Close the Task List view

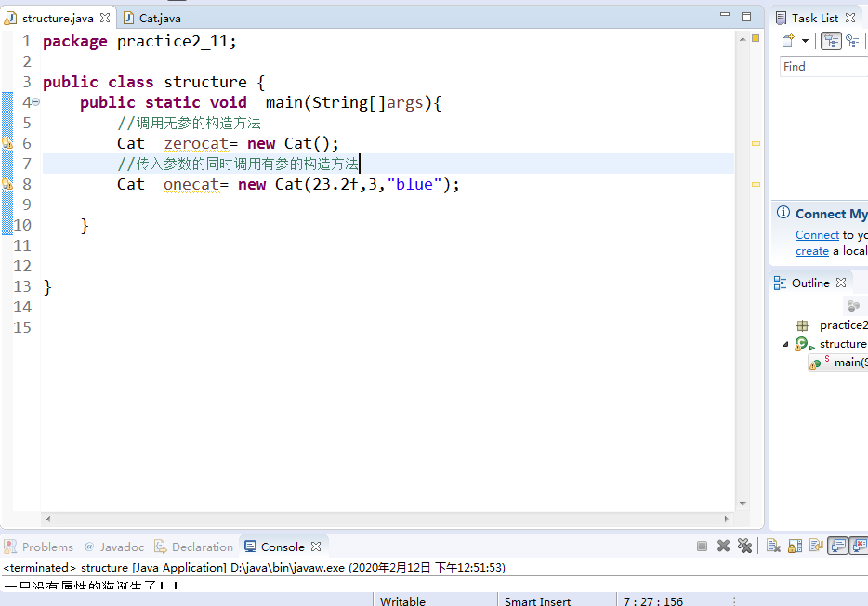click(850, 18)
